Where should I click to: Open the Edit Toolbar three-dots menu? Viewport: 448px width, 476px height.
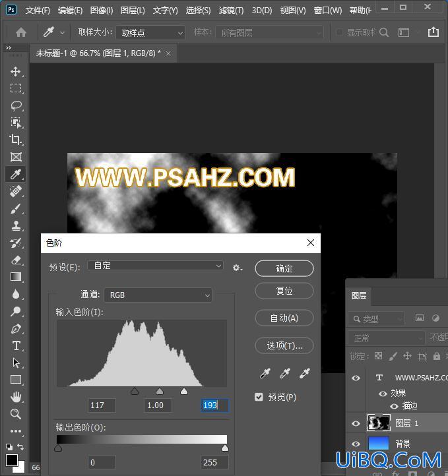(15, 431)
